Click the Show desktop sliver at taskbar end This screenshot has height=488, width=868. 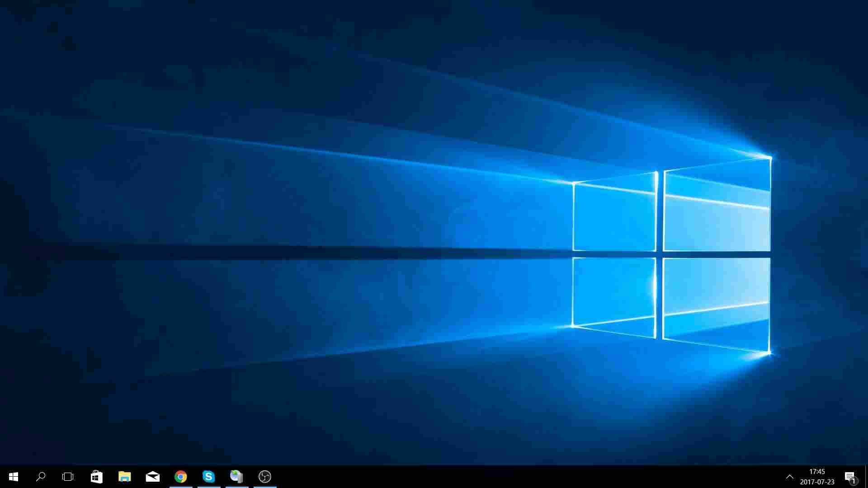point(866,477)
